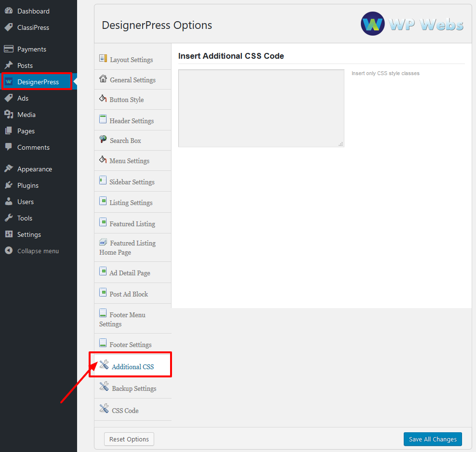Click the Featured Listing Home Page icon
Viewport: 476px width, 452px height.
pyautogui.click(x=103, y=242)
